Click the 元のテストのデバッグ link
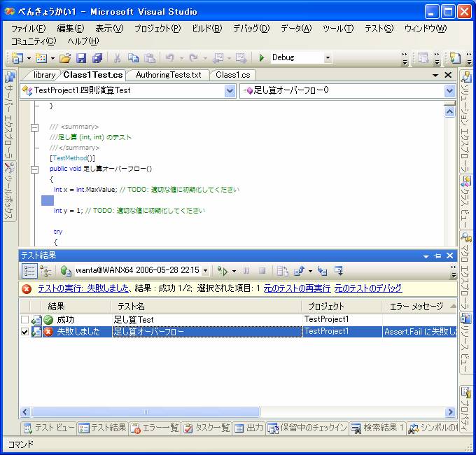The height and width of the screenshot is (455, 476). 367,288
